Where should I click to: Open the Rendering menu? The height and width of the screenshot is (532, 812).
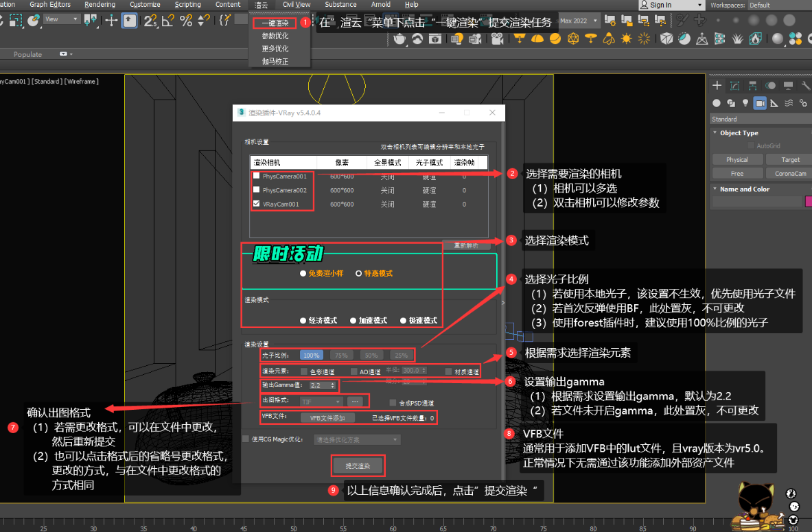click(100, 5)
